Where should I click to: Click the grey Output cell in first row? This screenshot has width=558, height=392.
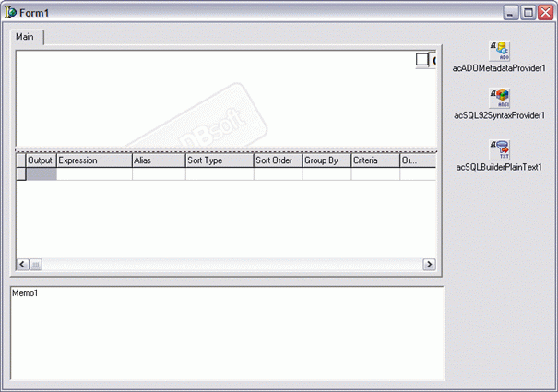(x=42, y=173)
